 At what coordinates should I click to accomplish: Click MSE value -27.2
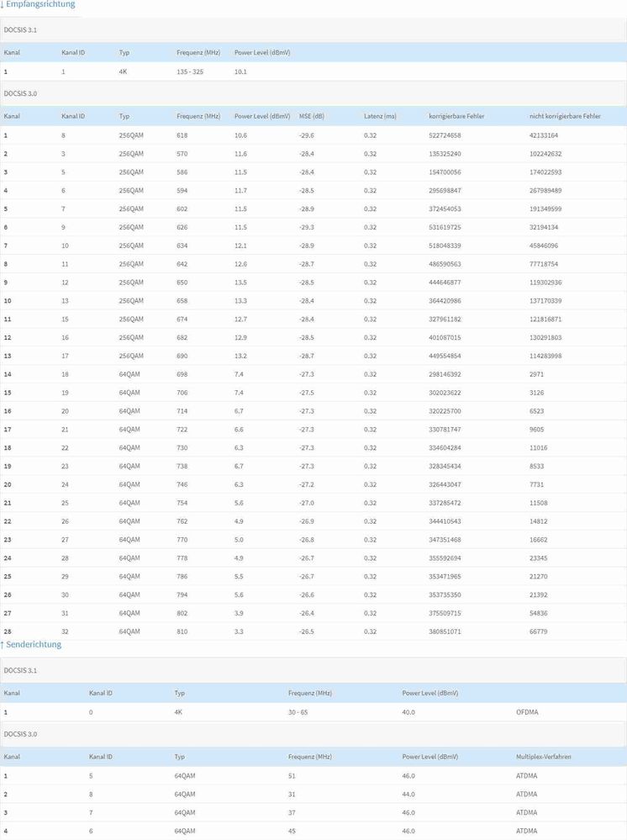tap(306, 485)
